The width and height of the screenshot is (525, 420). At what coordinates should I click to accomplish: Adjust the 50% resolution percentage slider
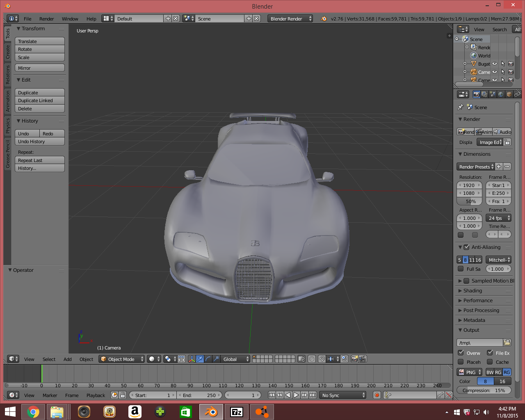coord(469,201)
